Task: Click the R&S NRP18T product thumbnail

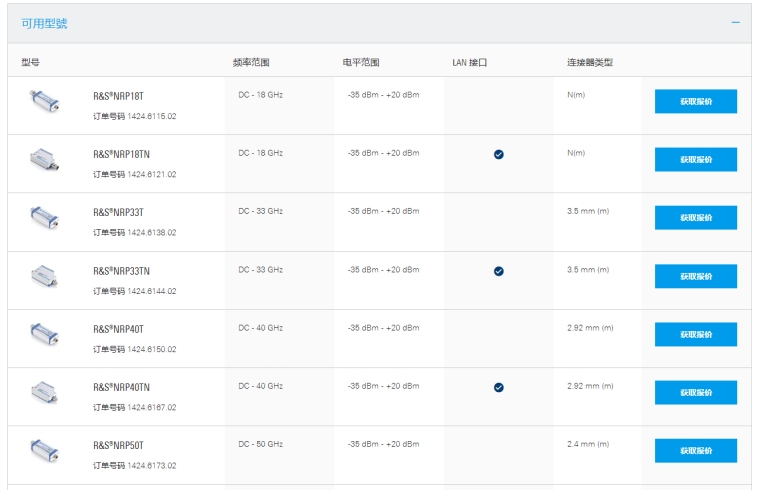Action: click(x=45, y=99)
